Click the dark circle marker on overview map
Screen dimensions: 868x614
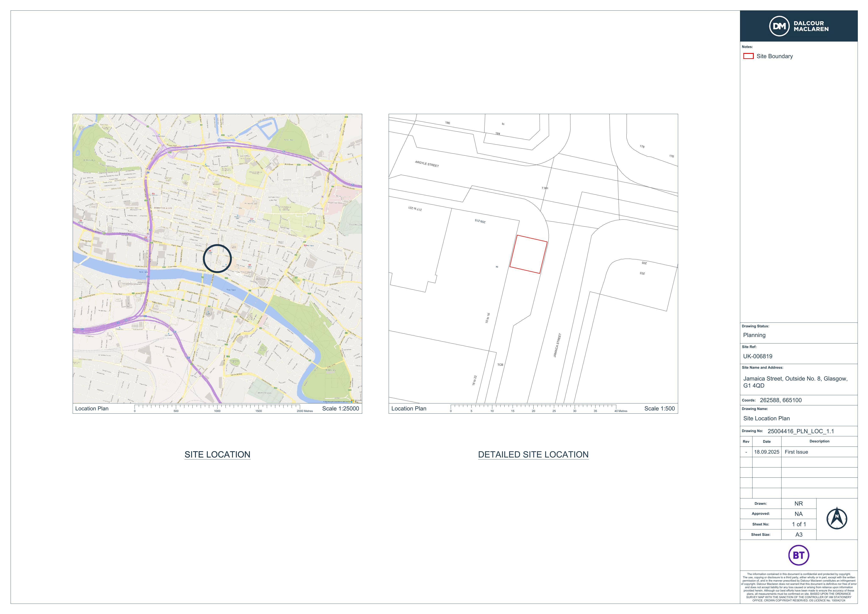[x=217, y=258]
